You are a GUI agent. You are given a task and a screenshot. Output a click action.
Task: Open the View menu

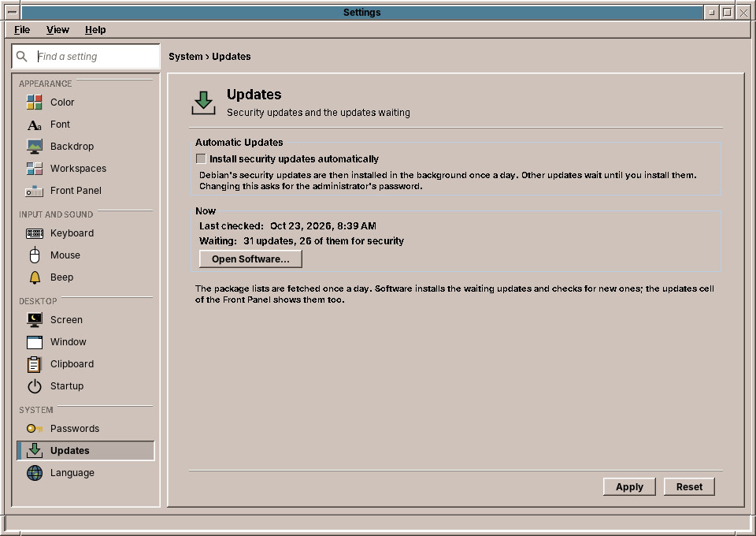click(x=57, y=30)
